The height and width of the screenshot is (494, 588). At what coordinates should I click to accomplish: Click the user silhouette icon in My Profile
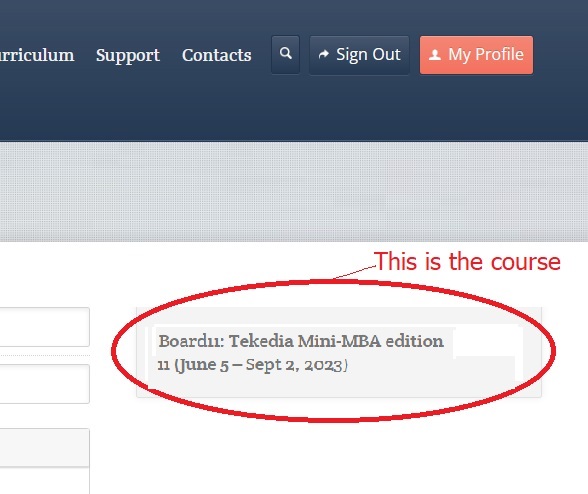click(x=435, y=55)
